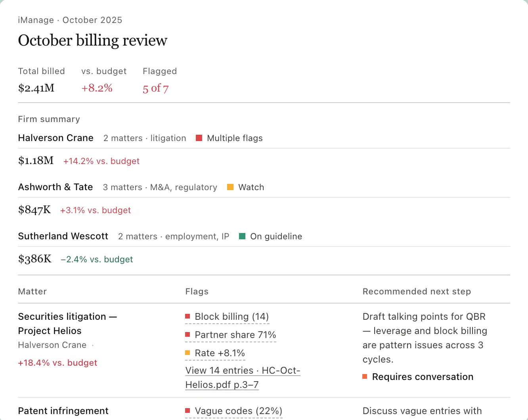Click the Requires conversation label

(423, 377)
